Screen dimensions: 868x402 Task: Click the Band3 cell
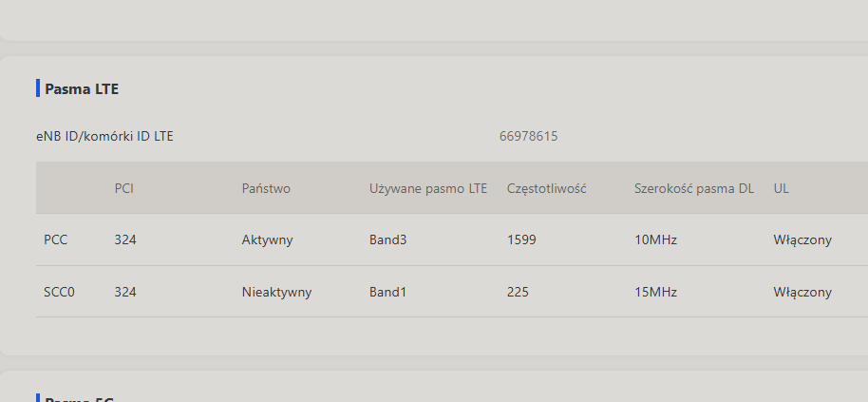(x=387, y=239)
